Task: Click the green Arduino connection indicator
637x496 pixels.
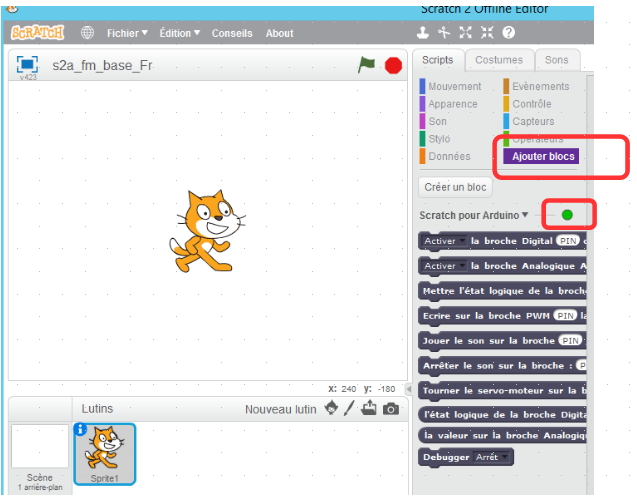Action: [567, 215]
